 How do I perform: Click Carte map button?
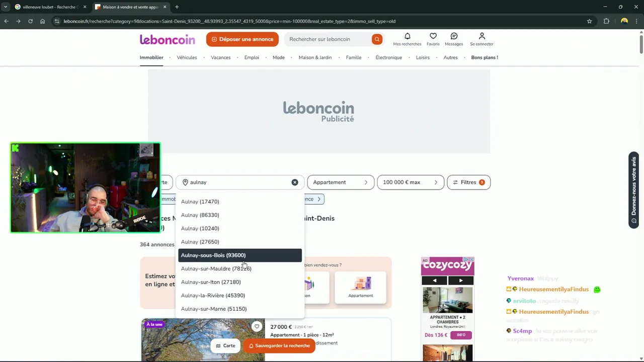click(225, 345)
